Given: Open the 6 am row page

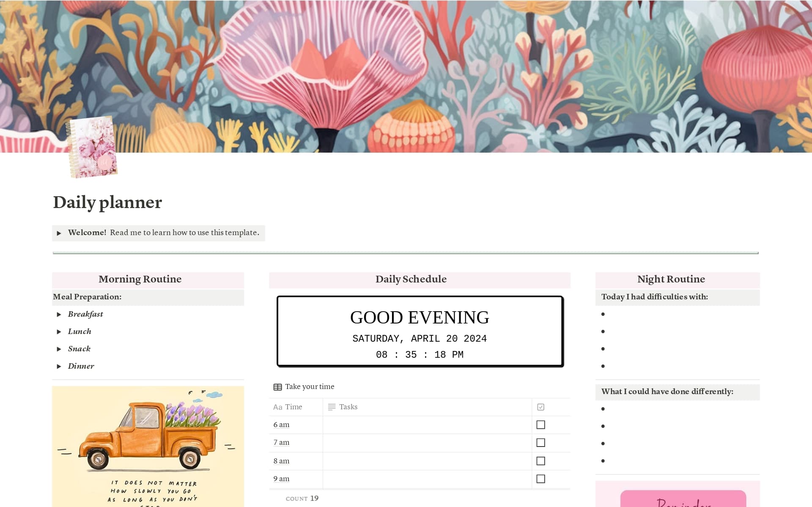Looking at the screenshot, I should tap(281, 425).
